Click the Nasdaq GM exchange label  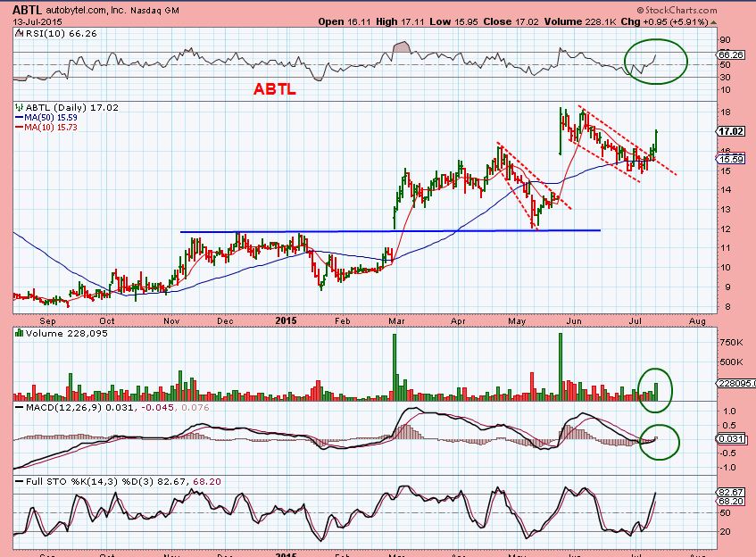pos(154,10)
